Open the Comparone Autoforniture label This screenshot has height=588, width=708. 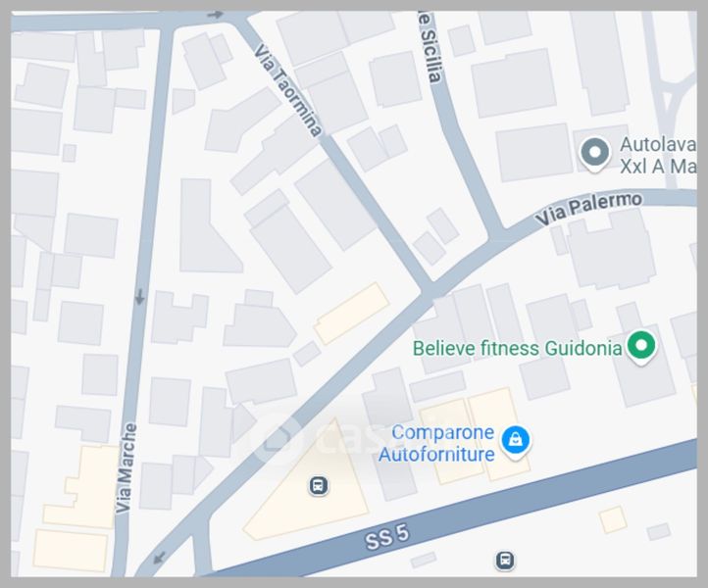[x=436, y=443]
